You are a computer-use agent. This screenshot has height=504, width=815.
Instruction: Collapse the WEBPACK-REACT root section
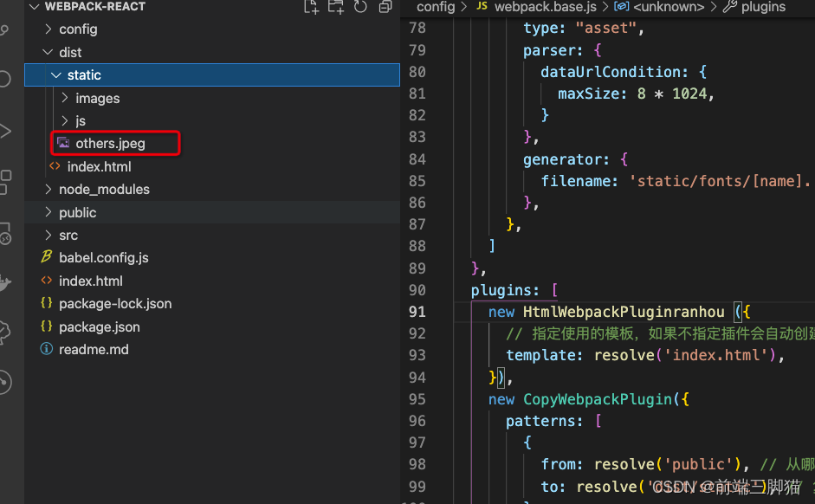point(35,7)
